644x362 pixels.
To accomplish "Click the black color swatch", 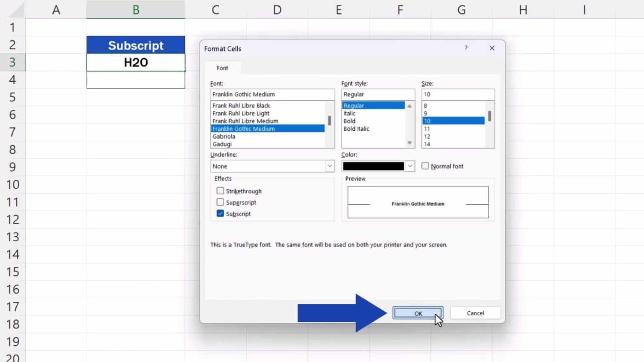I will click(373, 166).
